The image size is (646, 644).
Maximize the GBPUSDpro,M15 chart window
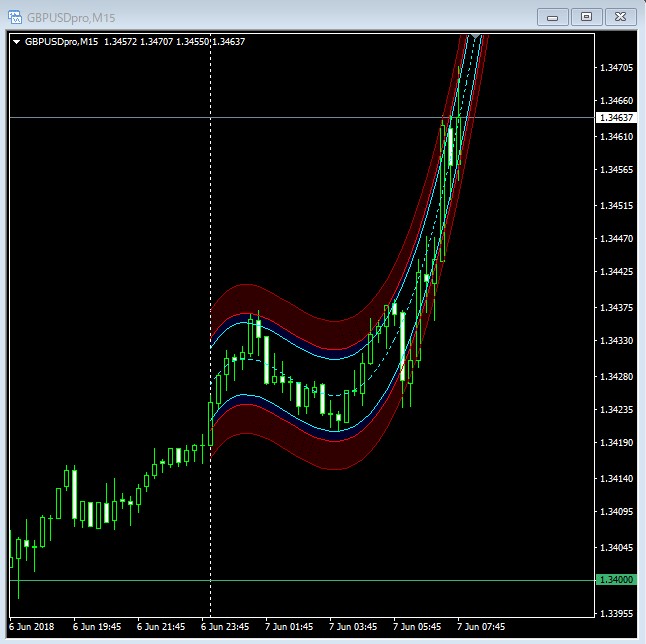coord(586,17)
